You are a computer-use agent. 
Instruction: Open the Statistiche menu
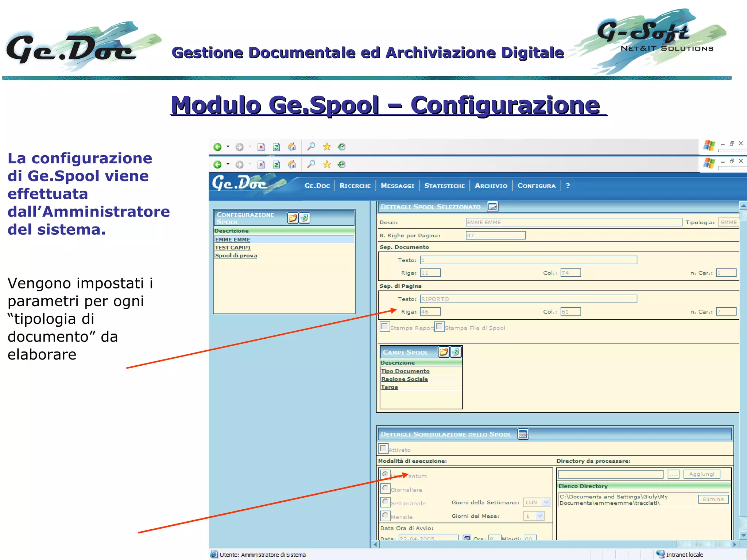click(x=444, y=186)
